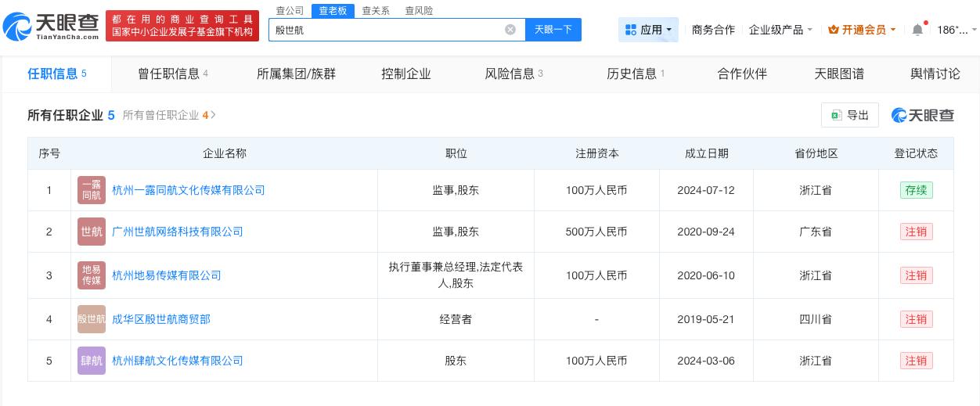The width and height of the screenshot is (980, 406).
Task: Click the 广东省 region cell
Action: point(816,232)
